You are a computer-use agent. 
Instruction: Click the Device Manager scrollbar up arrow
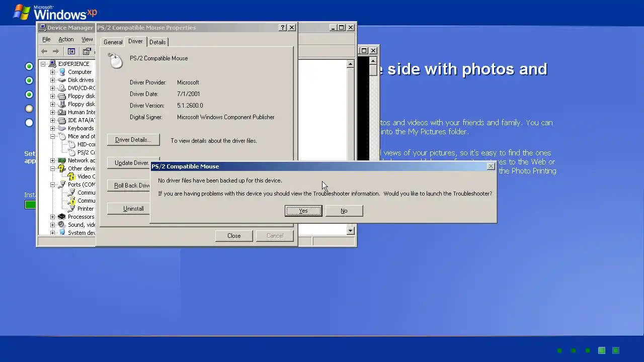point(350,64)
